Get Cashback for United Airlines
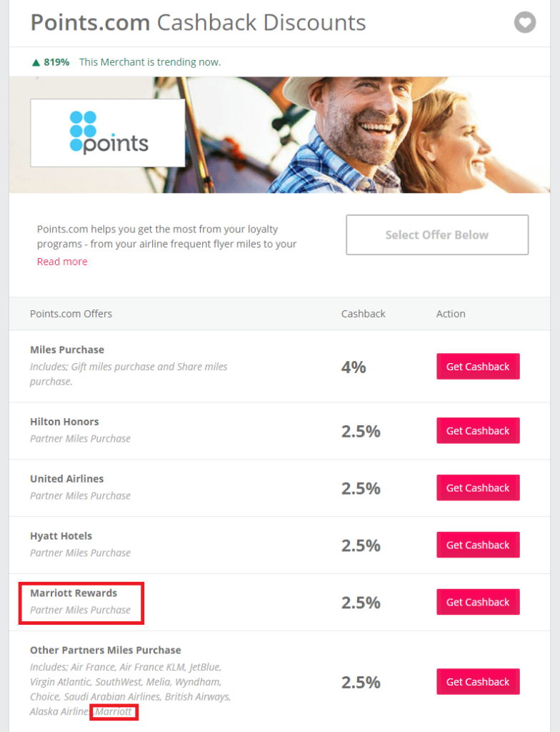The image size is (560, 732). (x=478, y=488)
